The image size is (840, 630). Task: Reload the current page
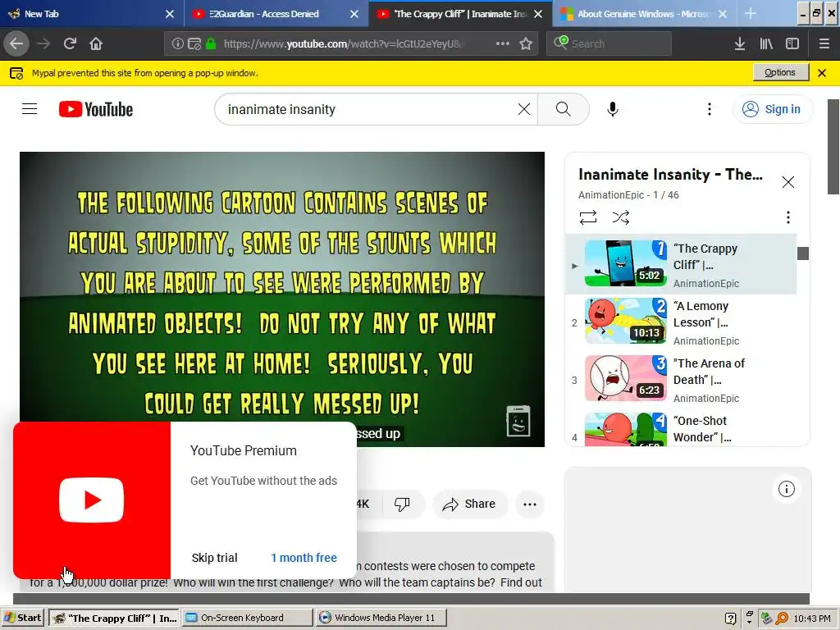click(70, 43)
